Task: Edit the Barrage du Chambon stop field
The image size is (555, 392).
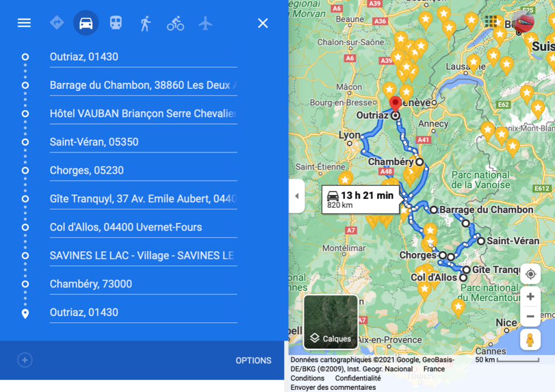Action: pos(143,85)
